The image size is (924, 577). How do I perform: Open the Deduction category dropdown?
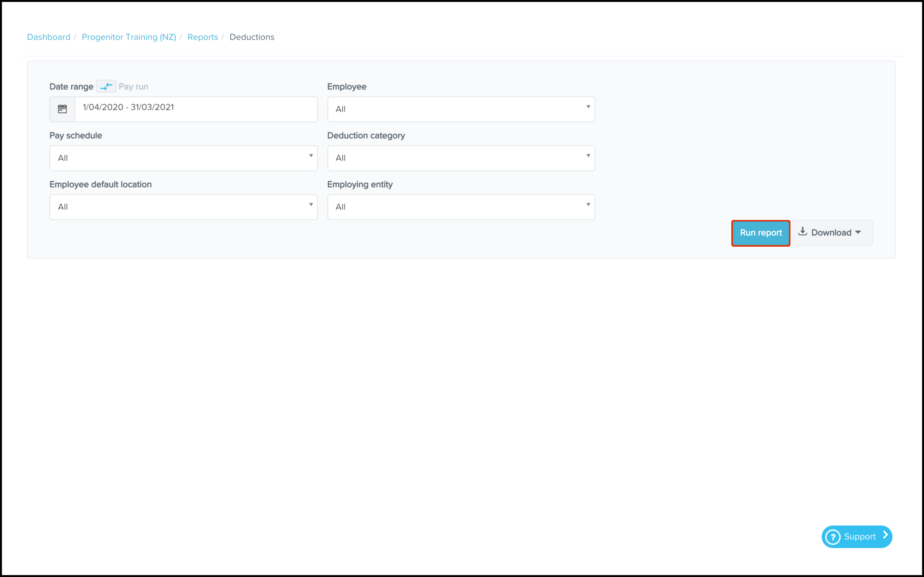tap(461, 158)
